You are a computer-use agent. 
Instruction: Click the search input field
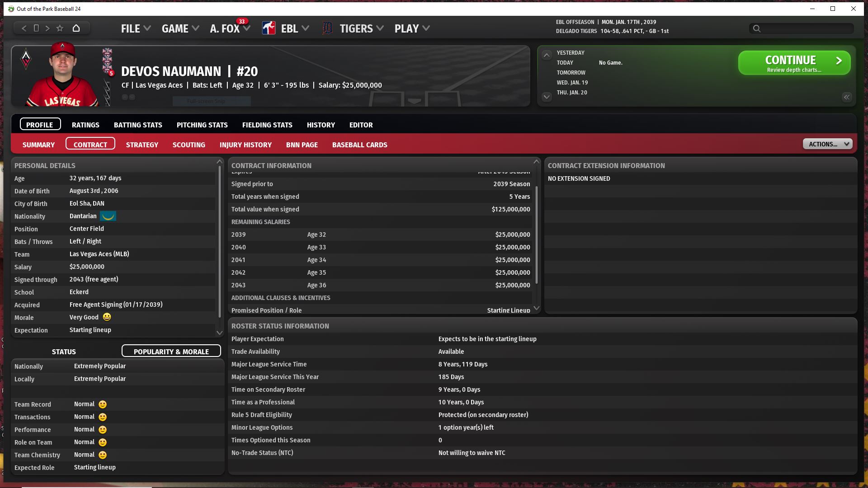point(805,28)
